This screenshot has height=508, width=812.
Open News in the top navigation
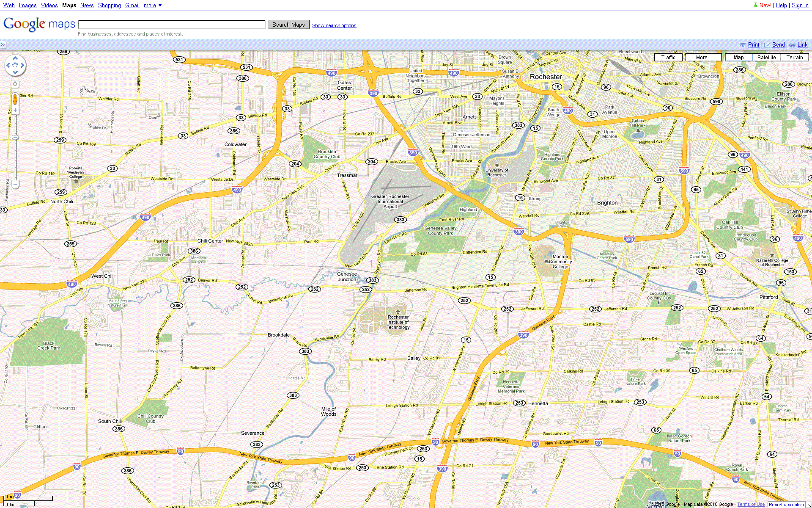[x=87, y=6]
